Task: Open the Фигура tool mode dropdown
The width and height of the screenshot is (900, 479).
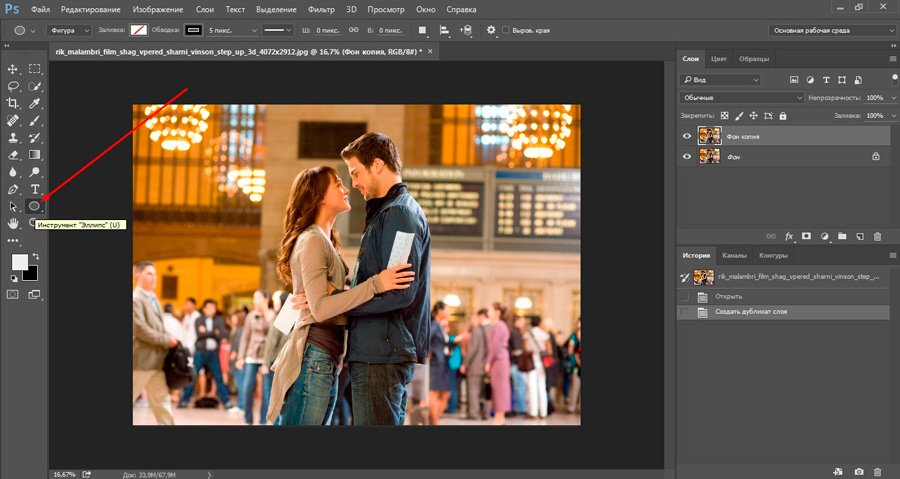Action: (68, 30)
